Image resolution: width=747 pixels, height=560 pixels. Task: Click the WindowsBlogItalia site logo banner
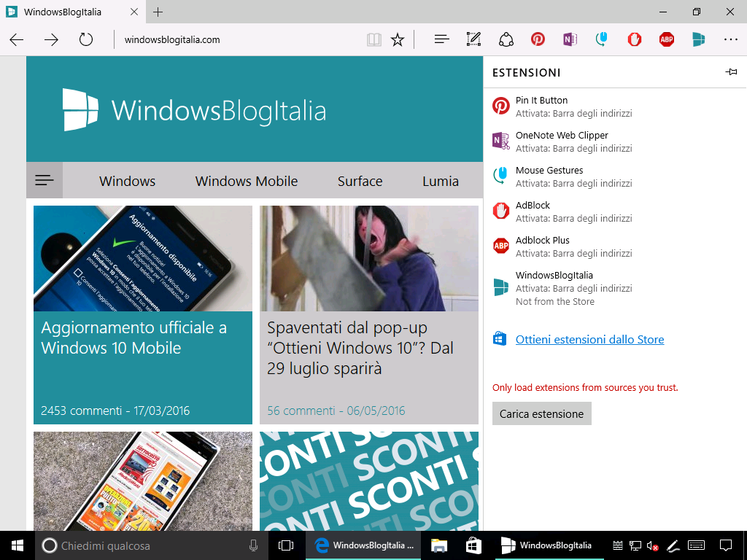coord(195,109)
